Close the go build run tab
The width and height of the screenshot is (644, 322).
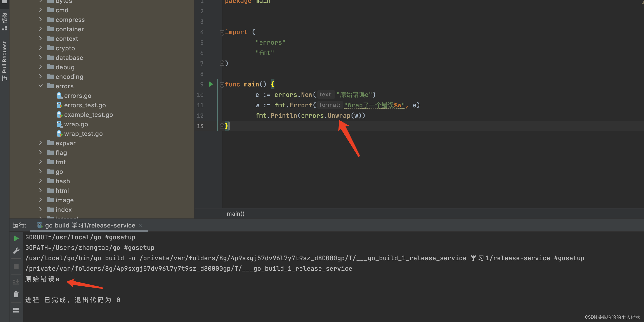141,226
